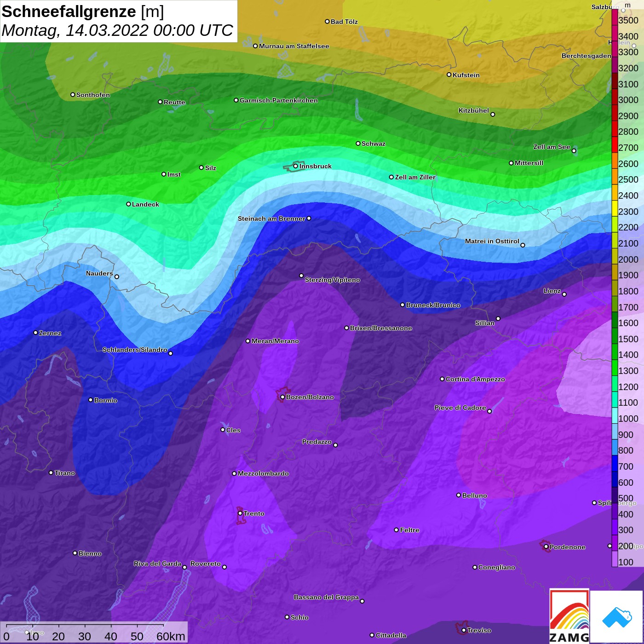The image size is (644, 644).
Task: Click the Lienz city marker dot
Action: coord(564,294)
